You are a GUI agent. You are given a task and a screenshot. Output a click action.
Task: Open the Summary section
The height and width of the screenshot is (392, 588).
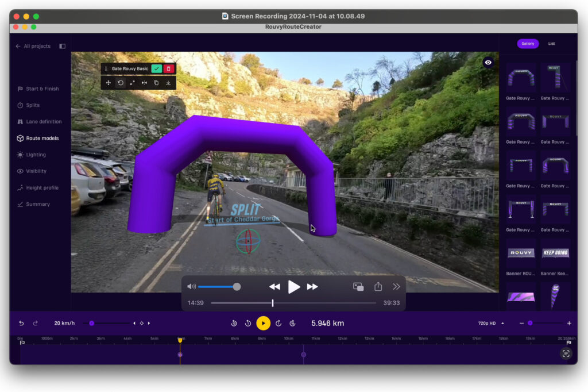[33, 204]
